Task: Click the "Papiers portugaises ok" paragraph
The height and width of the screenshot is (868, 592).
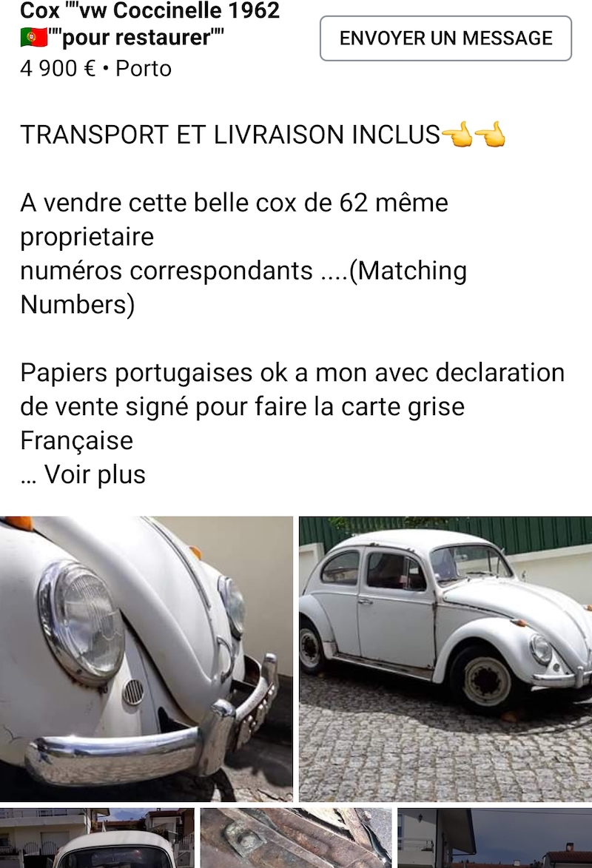Action: click(292, 406)
